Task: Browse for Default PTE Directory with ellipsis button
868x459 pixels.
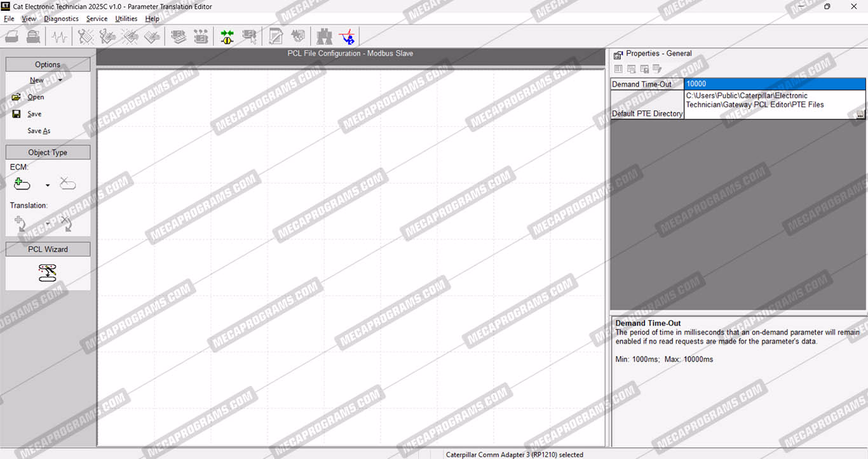Action: [860, 114]
